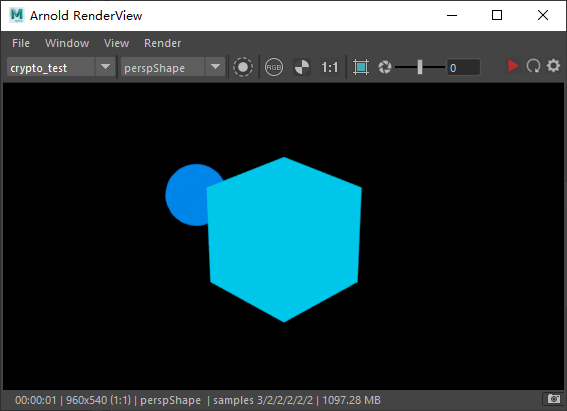This screenshot has width=567, height=411.
Task: Click the camera exposure aperture icon
Action: [385, 67]
